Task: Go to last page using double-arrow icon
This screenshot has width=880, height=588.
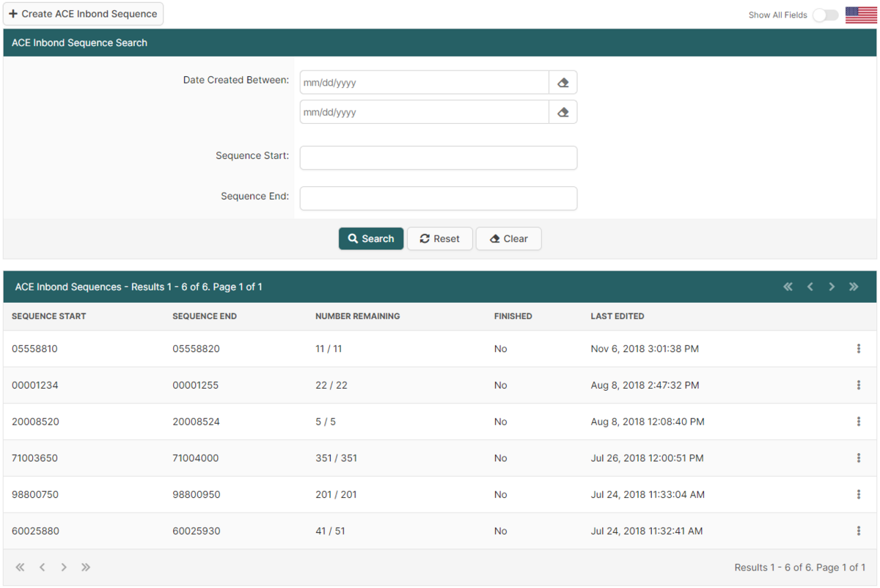Action: 854,287
